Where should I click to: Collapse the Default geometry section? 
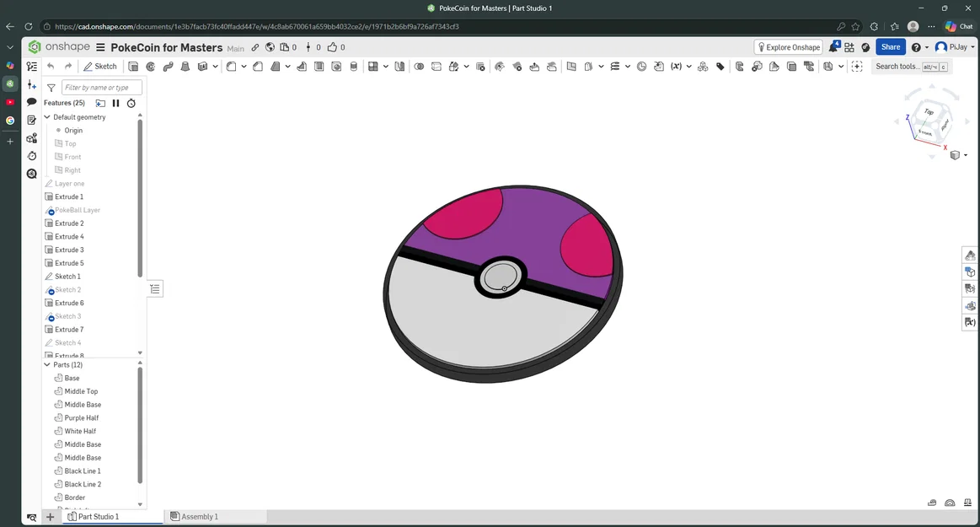pyautogui.click(x=47, y=117)
